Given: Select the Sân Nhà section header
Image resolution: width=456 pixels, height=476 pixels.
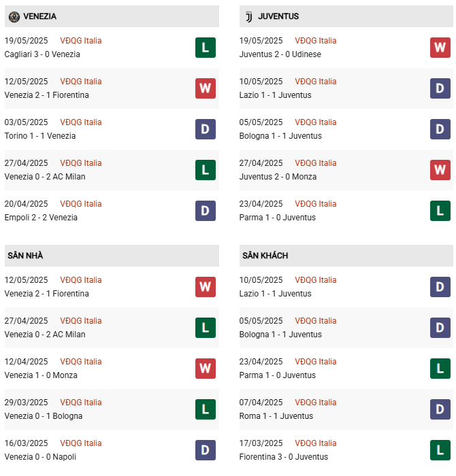Looking at the screenshot, I should point(26,256).
